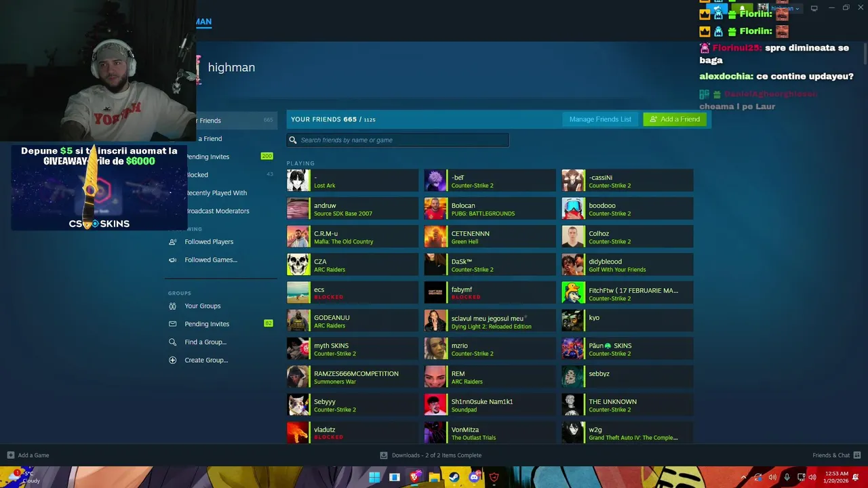Click the search magnifier icon in friends search
Screen dimensions: 868x488
point(293,140)
